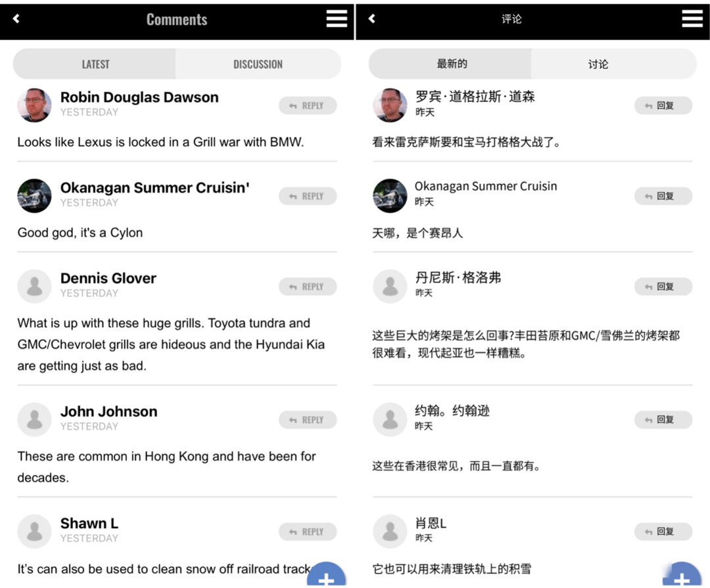Open Dennis Glover's default avatar icon

click(x=34, y=286)
